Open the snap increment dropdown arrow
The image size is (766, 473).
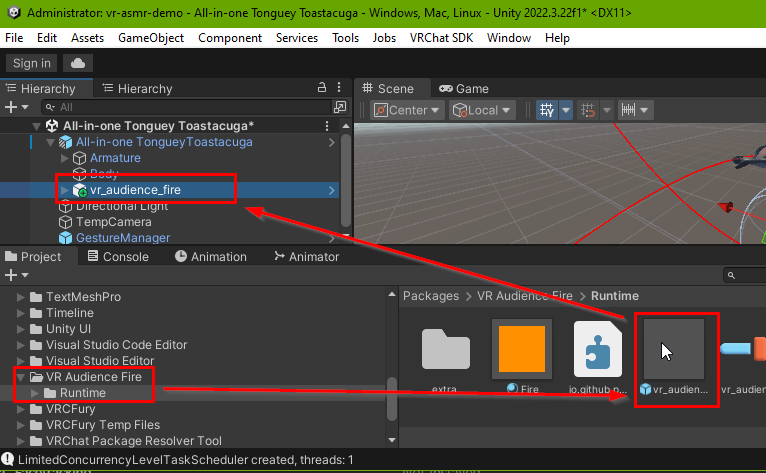click(x=644, y=110)
